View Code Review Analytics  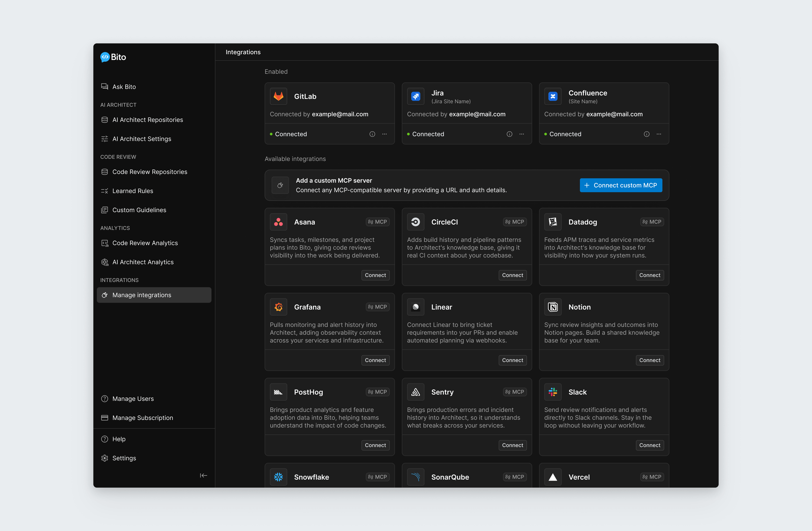154,243
